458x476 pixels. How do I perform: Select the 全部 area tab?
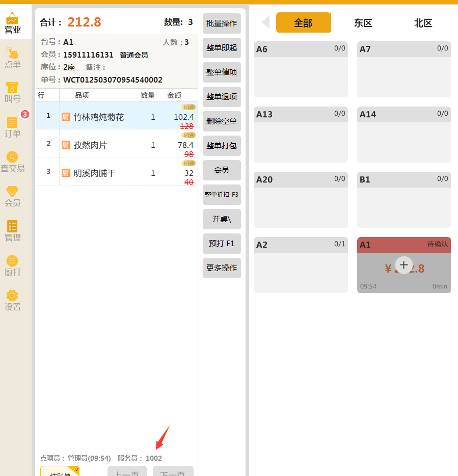pyautogui.click(x=304, y=22)
